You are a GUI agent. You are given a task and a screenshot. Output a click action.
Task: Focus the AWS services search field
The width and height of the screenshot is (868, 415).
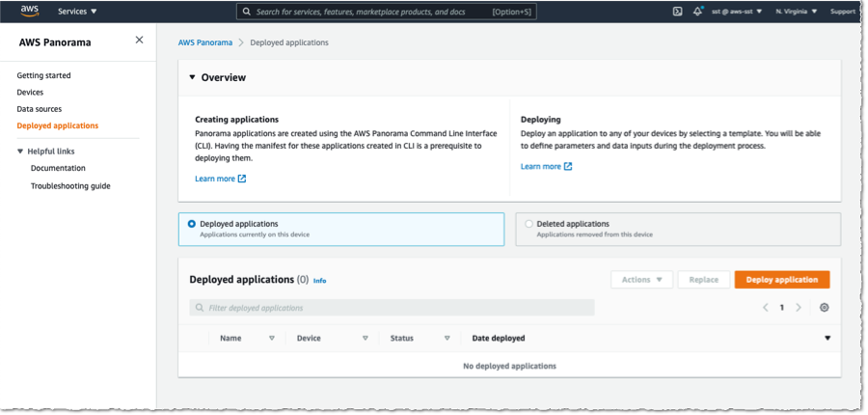pos(387,12)
